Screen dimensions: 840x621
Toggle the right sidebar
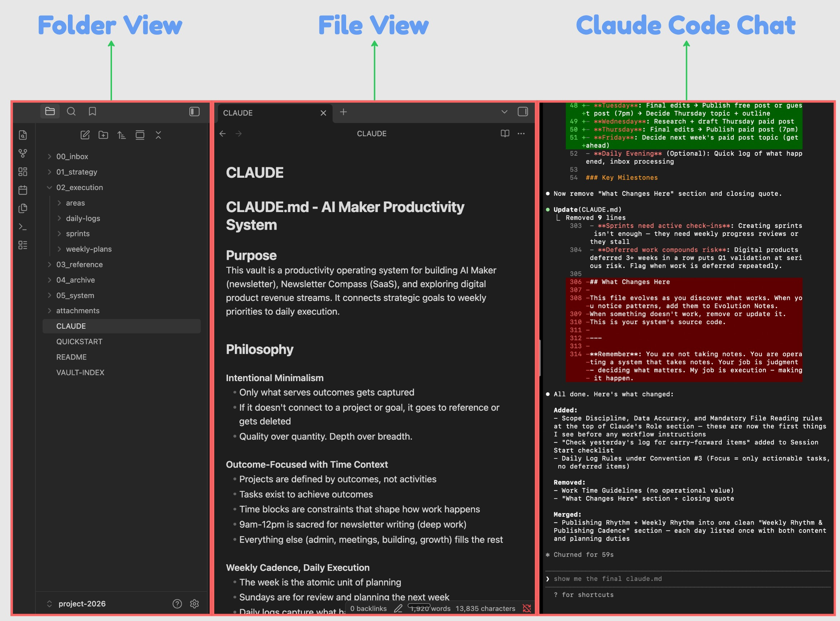[523, 112]
